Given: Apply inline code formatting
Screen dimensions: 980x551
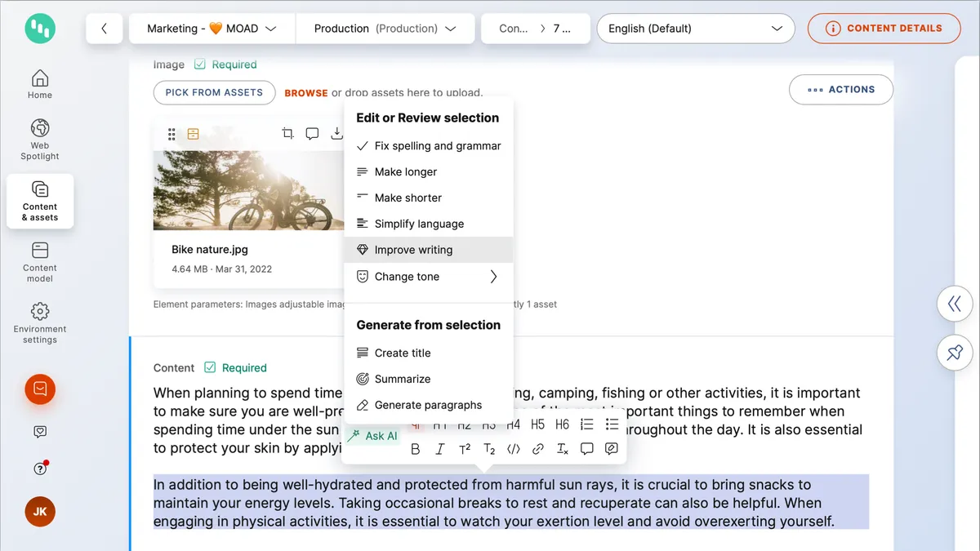Looking at the screenshot, I should click(x=514, y=449).
